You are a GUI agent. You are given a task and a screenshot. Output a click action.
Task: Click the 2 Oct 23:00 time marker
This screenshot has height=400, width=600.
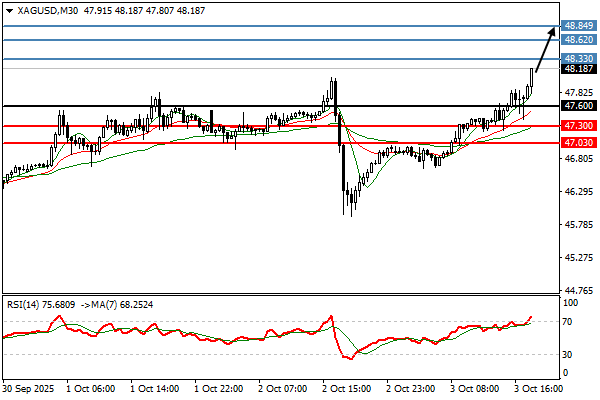[413, 385]
